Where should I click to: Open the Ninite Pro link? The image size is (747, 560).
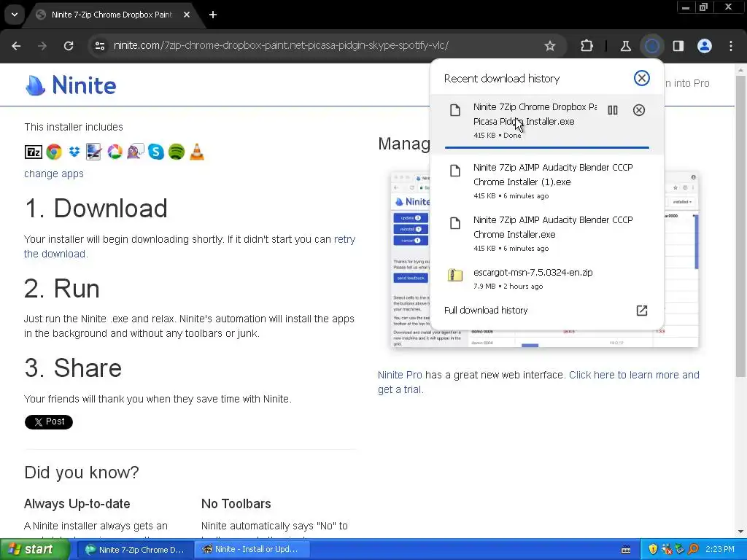coord(400,375)
